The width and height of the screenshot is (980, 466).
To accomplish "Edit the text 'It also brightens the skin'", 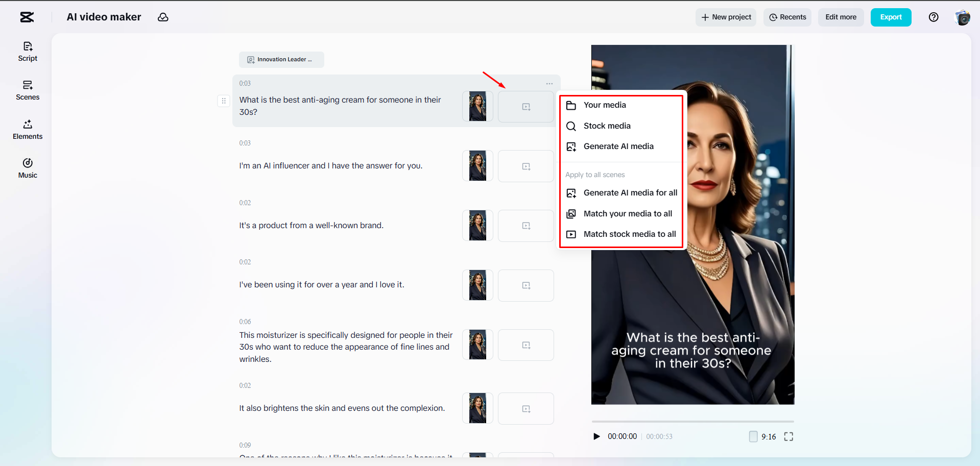I will [342, 408].
